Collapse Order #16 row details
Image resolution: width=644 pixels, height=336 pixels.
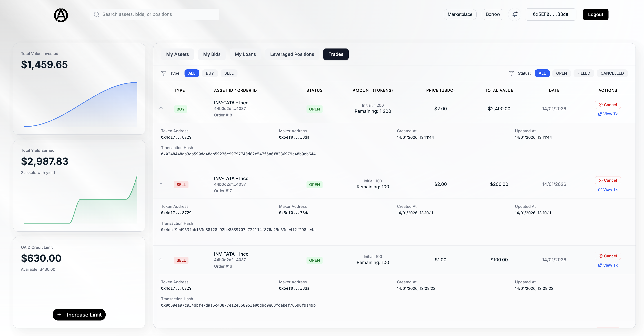[x=161, y=259]
